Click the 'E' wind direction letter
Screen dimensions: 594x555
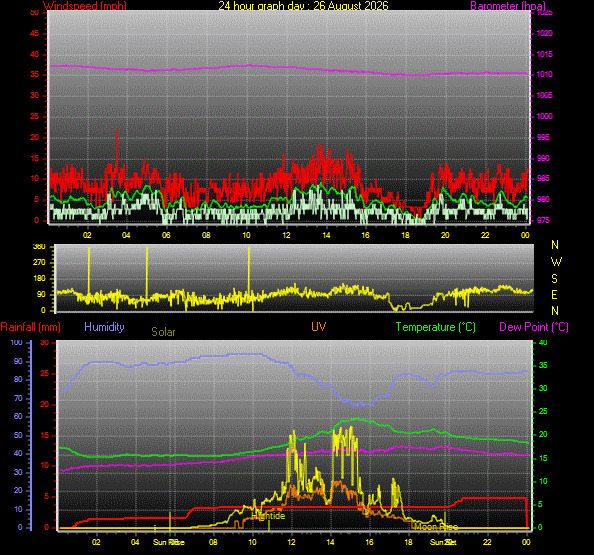pyautogui.click(x=554, y=295)
